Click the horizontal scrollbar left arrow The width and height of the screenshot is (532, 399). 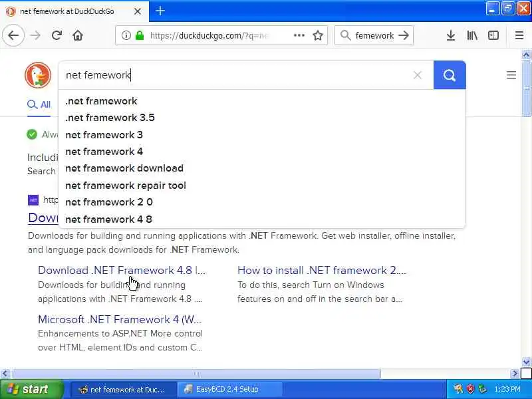[5, 374]
